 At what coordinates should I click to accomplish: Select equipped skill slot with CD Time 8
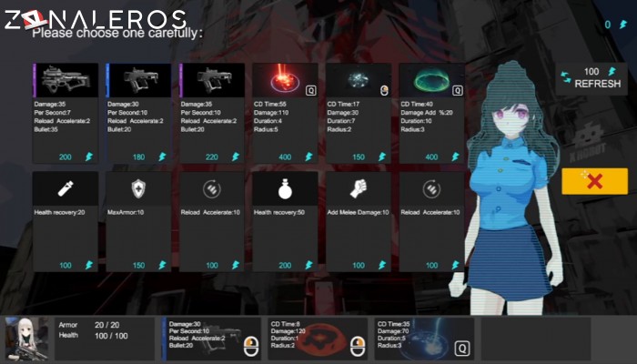point(318,339)
